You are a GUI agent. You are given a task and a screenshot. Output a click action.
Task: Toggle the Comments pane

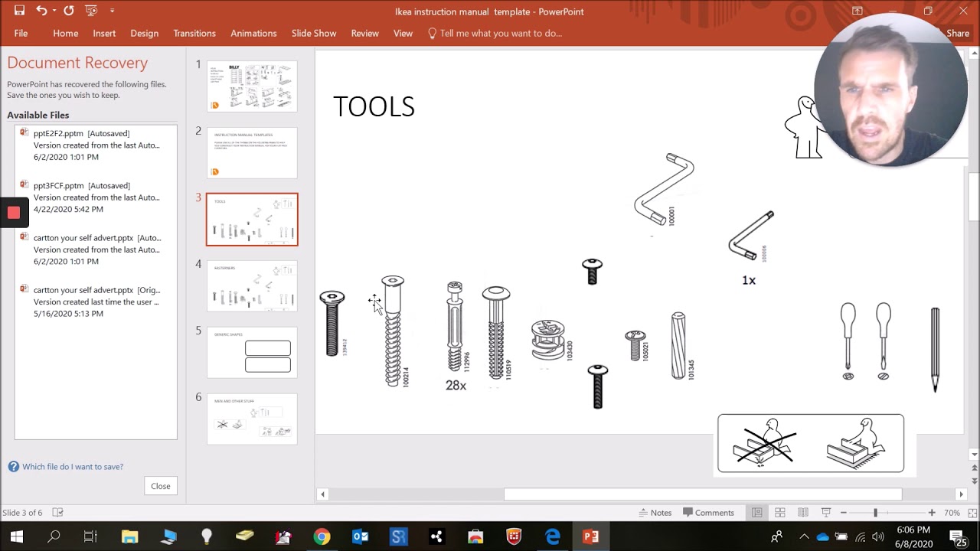709,513
